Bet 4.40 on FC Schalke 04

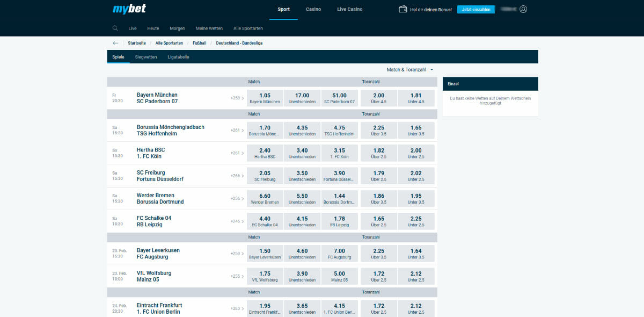click(265, 221)
